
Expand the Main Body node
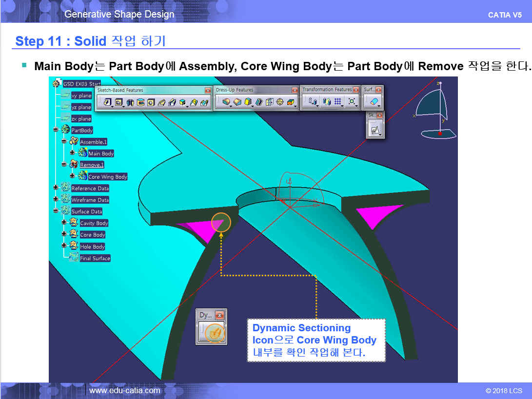(72, 153)
